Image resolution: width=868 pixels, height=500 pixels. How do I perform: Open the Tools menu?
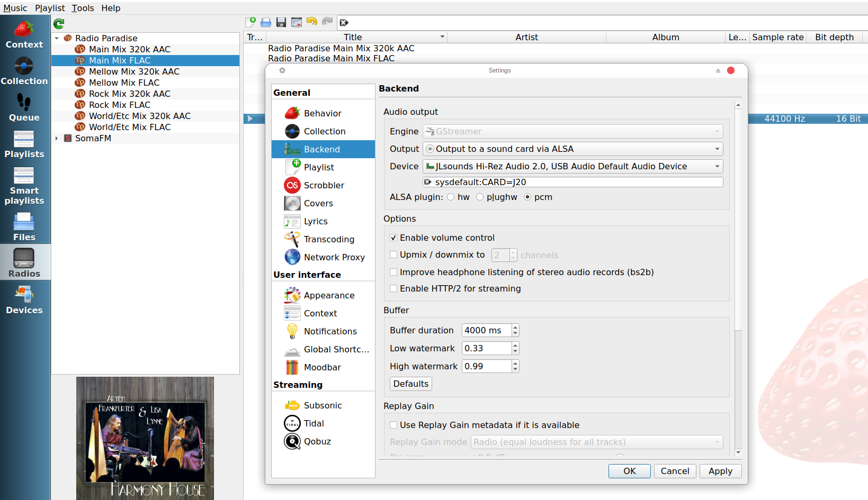[83, 8]
